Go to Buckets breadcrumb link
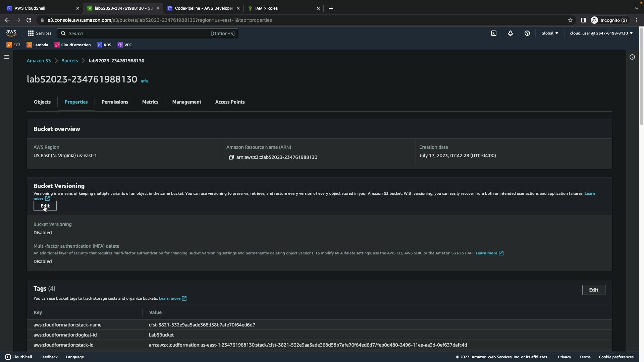Viewport: 644px width, 362px height. (x=69, y=61)
